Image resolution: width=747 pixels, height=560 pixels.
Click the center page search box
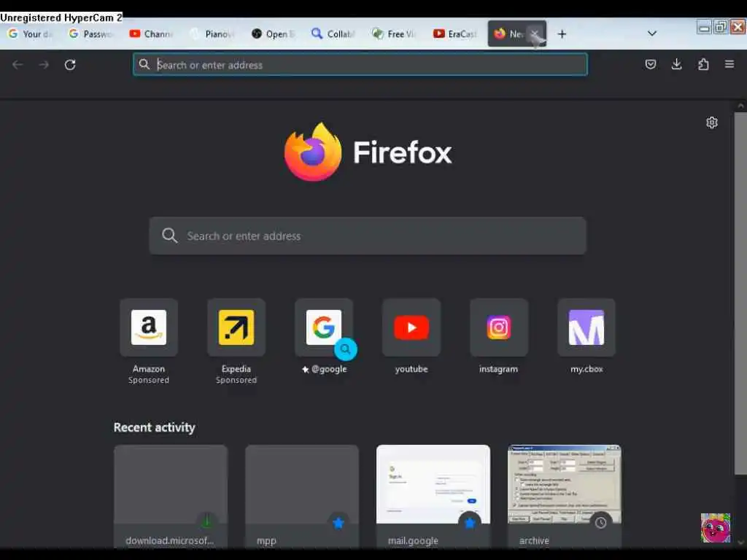point(368,236)
